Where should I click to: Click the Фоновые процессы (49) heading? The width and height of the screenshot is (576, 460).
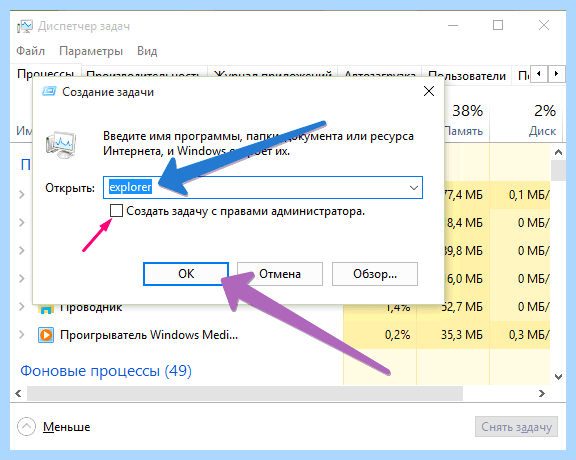[x=106, y=371]
